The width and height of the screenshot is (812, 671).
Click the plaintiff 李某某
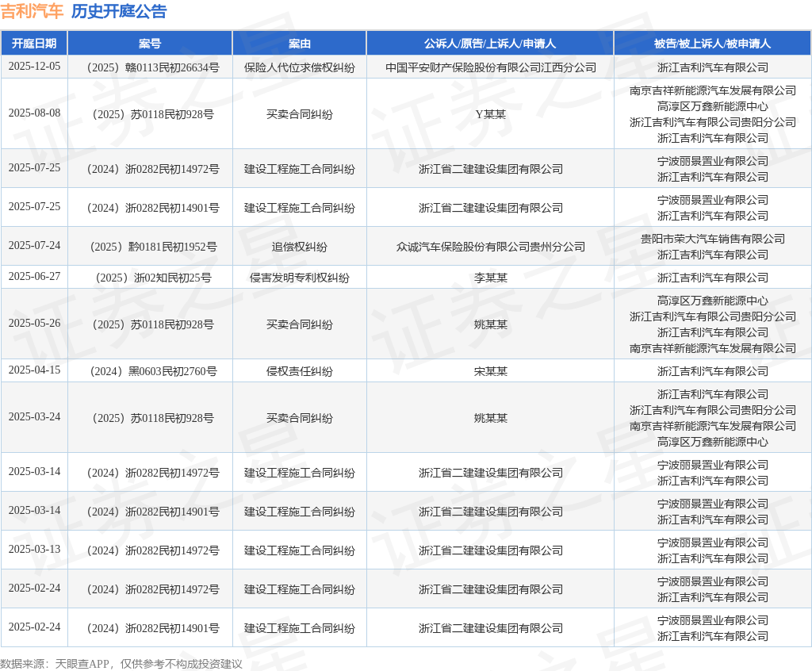(490, 278)
